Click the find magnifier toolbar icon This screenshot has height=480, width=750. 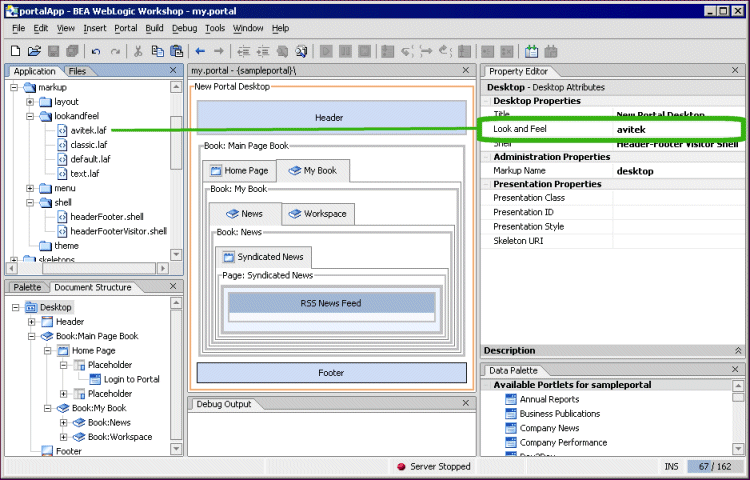[x=301, y=51]
